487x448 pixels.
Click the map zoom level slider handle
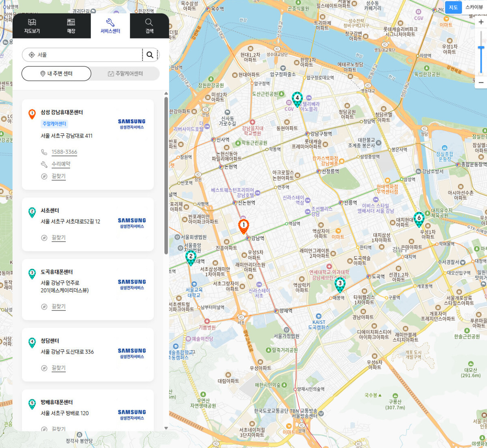click(481, 48)
